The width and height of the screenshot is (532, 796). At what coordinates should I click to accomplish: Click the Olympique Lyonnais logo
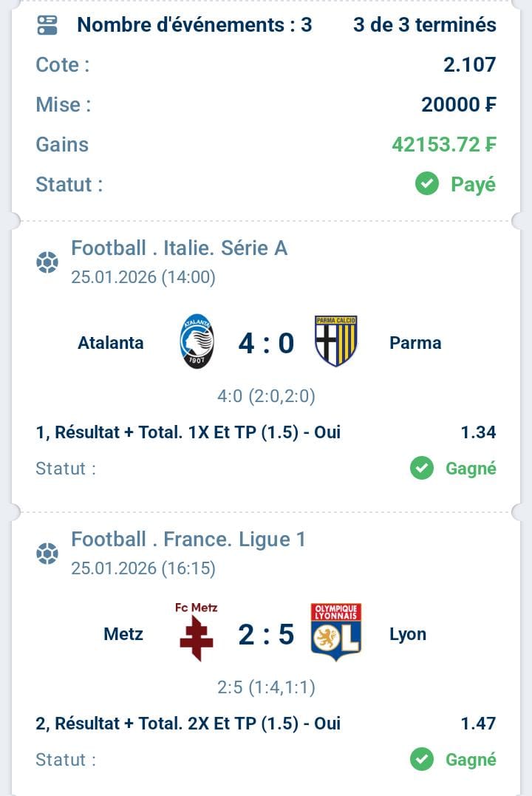pos(335,632)
